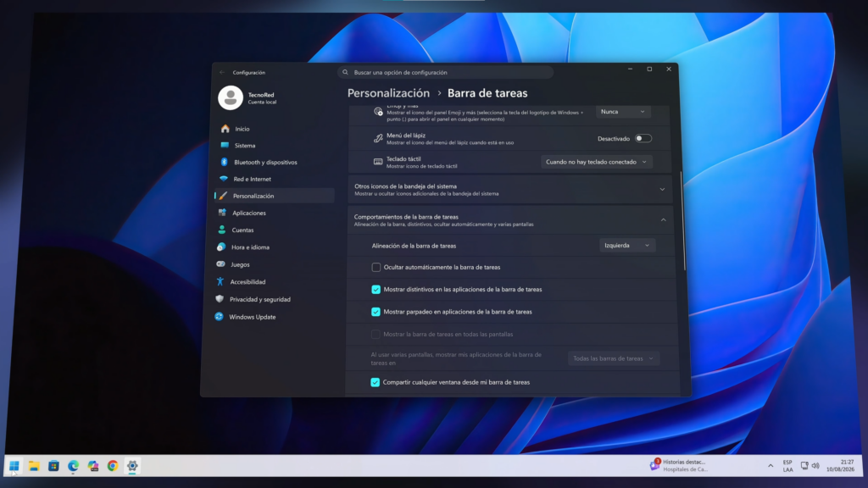Show hidden icons with tray chevron
The width and height of the screenshot is (868, 488).
click(771, 466)
